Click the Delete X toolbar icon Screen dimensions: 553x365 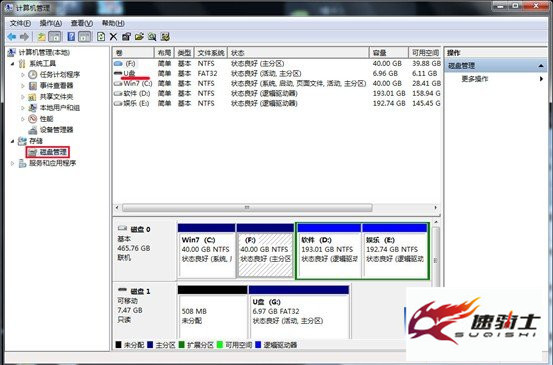[113, 37]
